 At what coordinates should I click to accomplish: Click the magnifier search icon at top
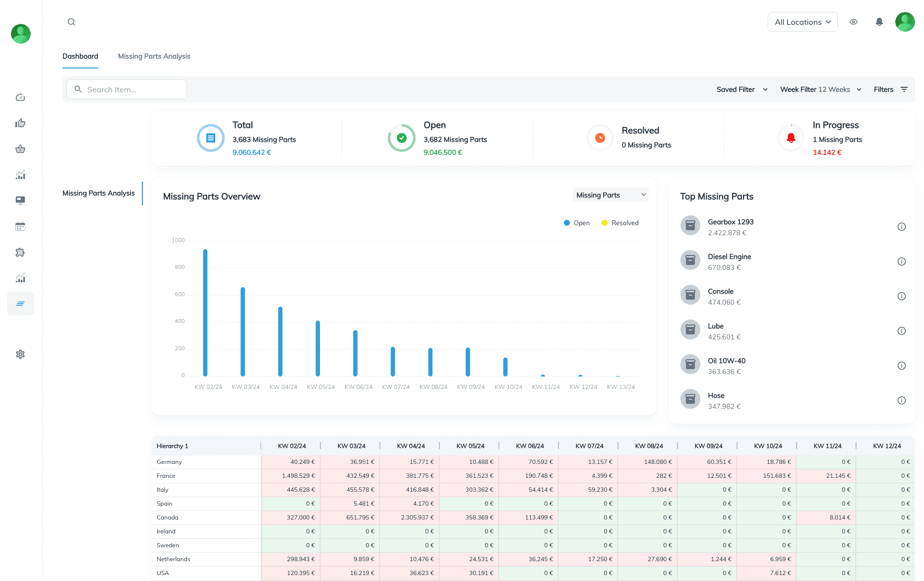click(x=71, y=22)
